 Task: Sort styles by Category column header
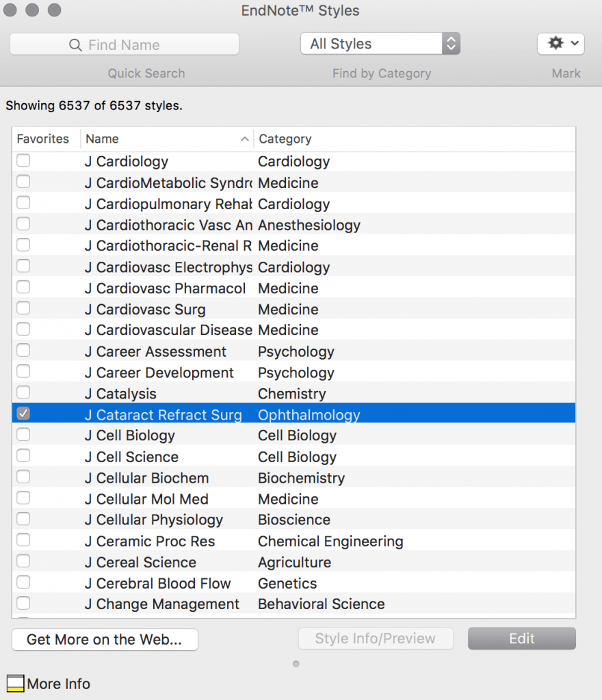click(x=415, y=139)
